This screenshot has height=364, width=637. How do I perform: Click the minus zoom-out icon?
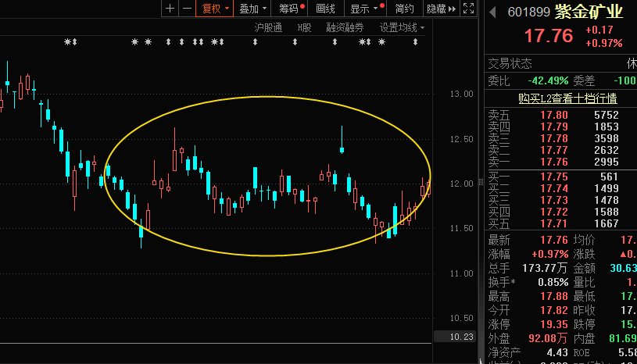[x=186, y=9]
